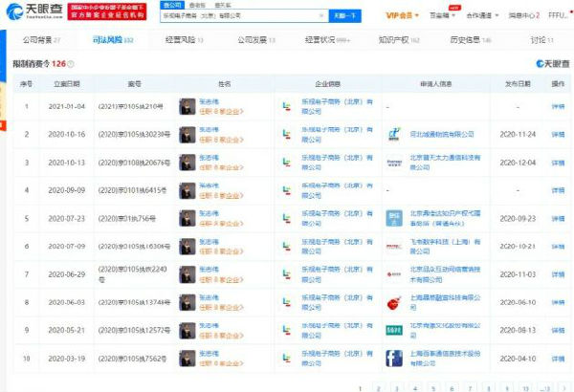574x392 pixels.
Task: Expand 任职企业 in the 2020-09-09 row
Action: point(221,195)
